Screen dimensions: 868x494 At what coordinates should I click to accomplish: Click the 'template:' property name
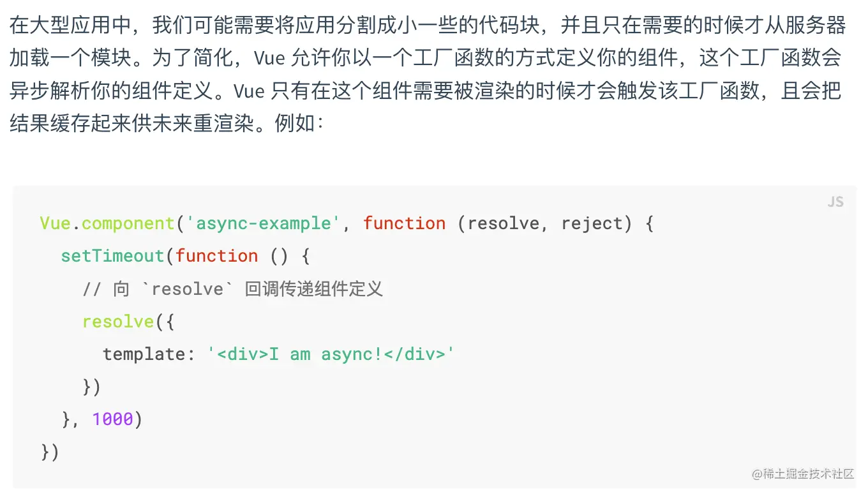pos(149,354)
